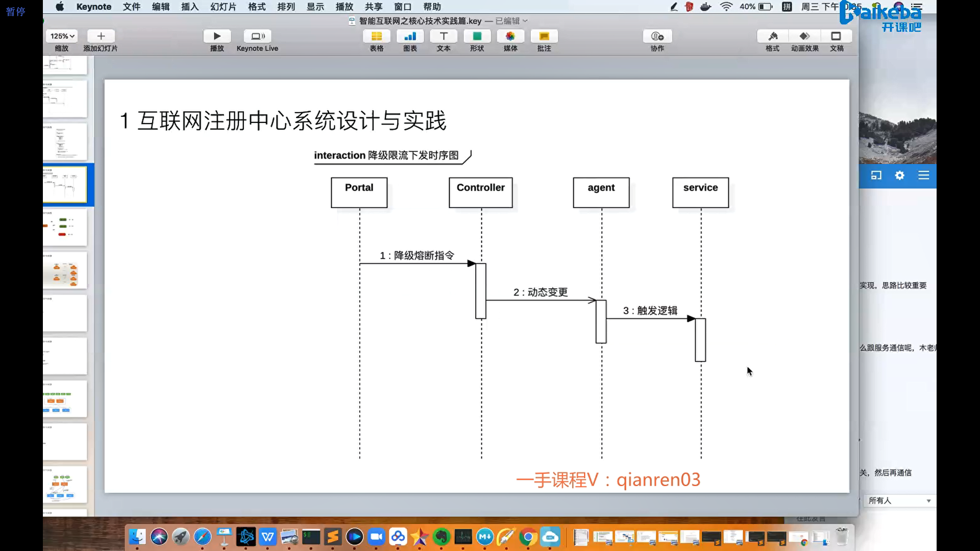Screen dimensions: 980x551
Task: Insert a chart via 图表 icon
Action: click(x=410, y=36)
